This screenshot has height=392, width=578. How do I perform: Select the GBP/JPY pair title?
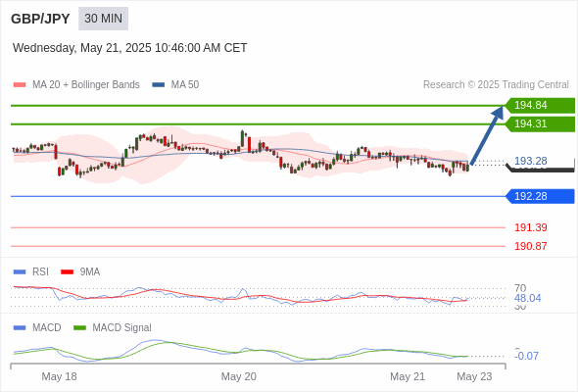tap(40, 19)
